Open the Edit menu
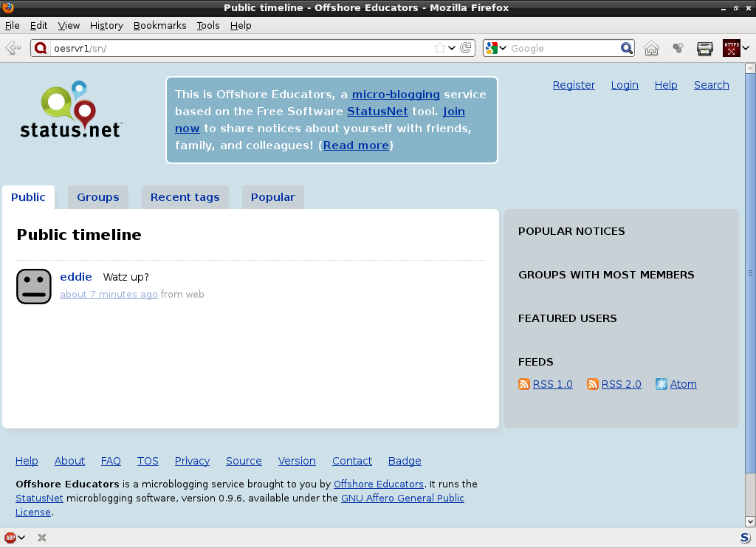The height and width of the screenshot is (548, 756). [38, 26]
